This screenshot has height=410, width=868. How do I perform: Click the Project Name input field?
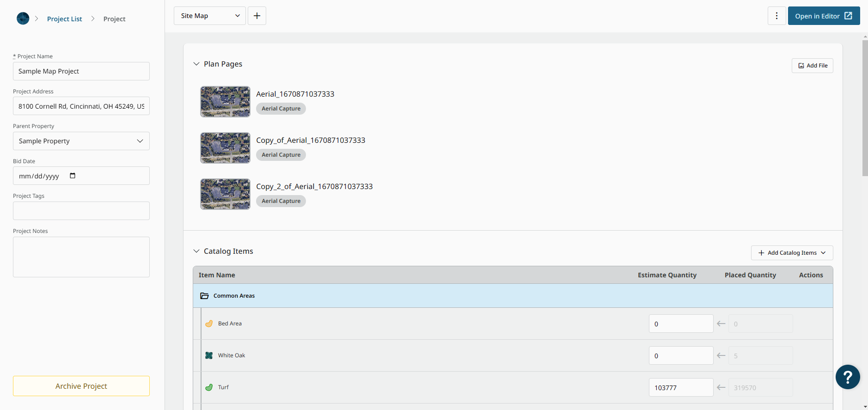81,71
